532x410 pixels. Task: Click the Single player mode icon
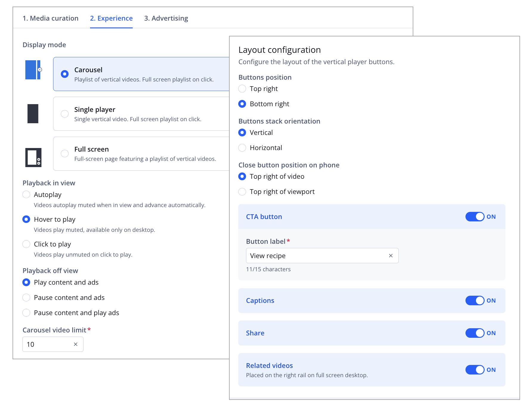(33, 114)
